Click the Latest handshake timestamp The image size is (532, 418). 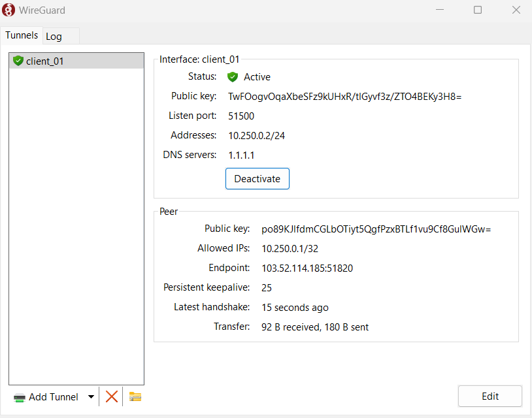click(295, 307)
